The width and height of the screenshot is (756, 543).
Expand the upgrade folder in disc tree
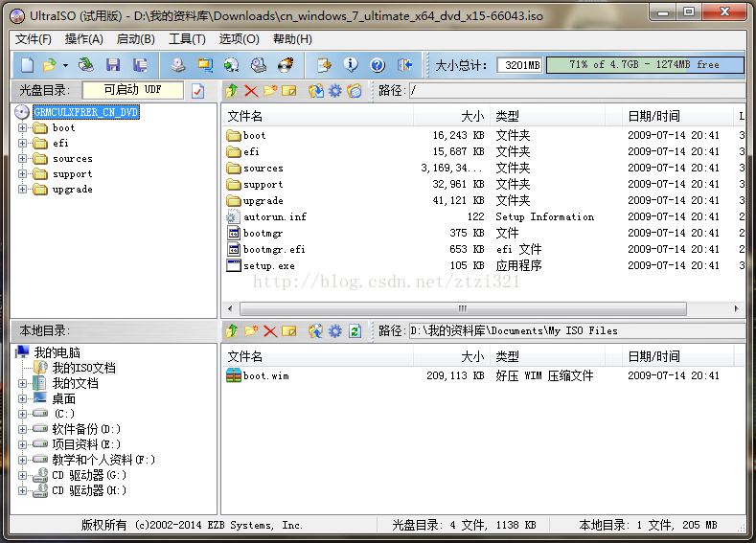tap(22, 190)
